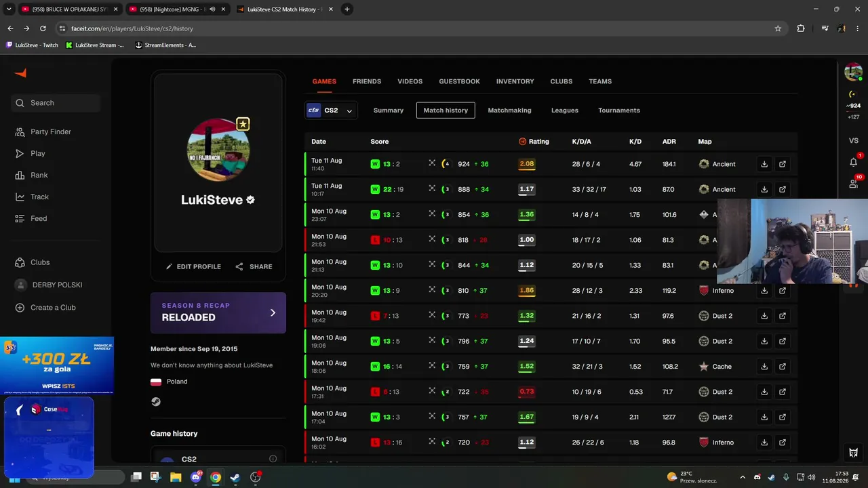Expand the CS2 game selector dropdown
This screenshot has height=488, width=868.
click(331, 110)
